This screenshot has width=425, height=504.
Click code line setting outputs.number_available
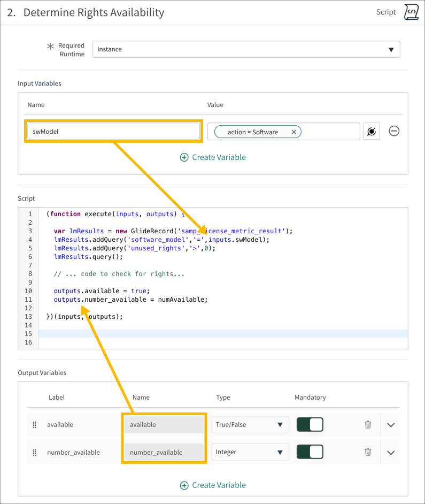point(131,300)
